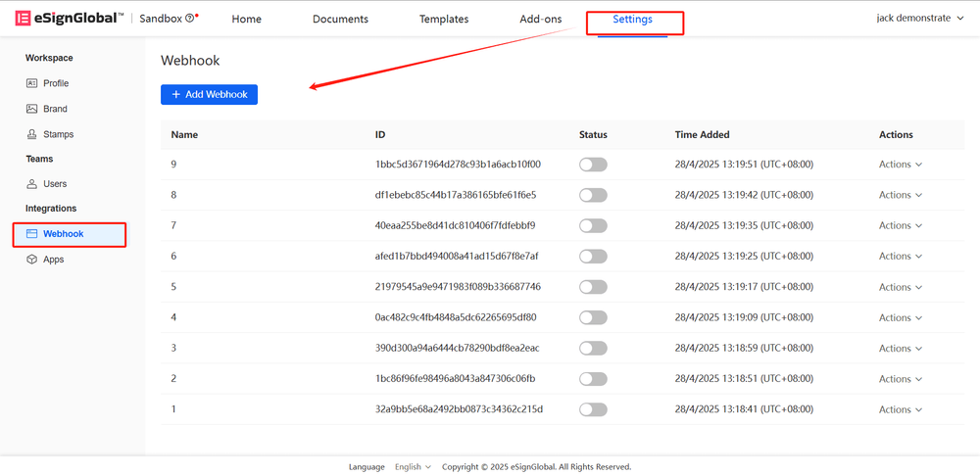
Task: Open Actions menu for webhook 3
Action: coord(901,349)
